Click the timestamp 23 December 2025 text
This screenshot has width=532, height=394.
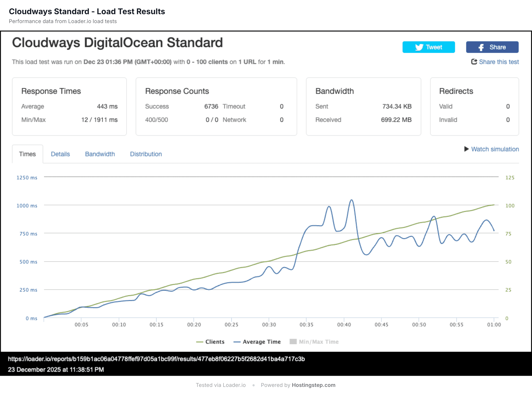coord(56,370)
